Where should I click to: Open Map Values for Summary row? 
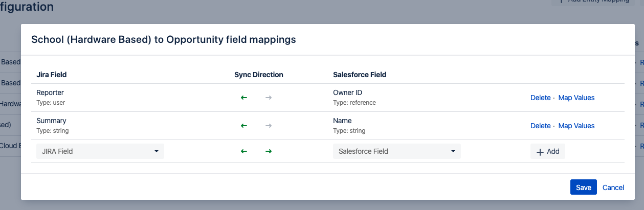(576, 126)
